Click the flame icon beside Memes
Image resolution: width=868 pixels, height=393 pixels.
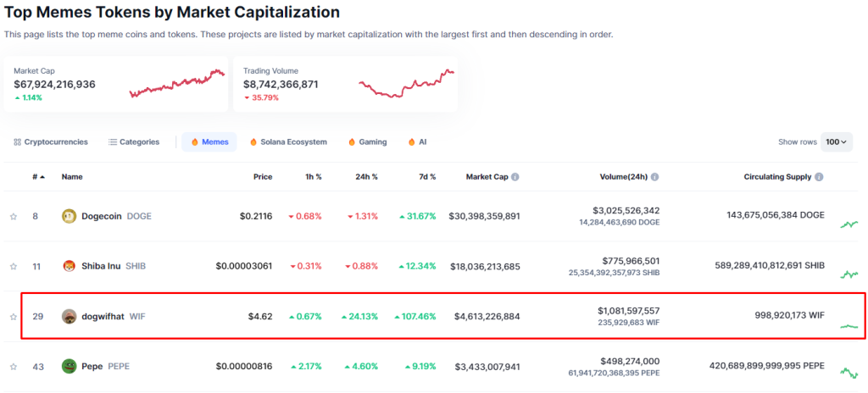click(x=194, y=142)
